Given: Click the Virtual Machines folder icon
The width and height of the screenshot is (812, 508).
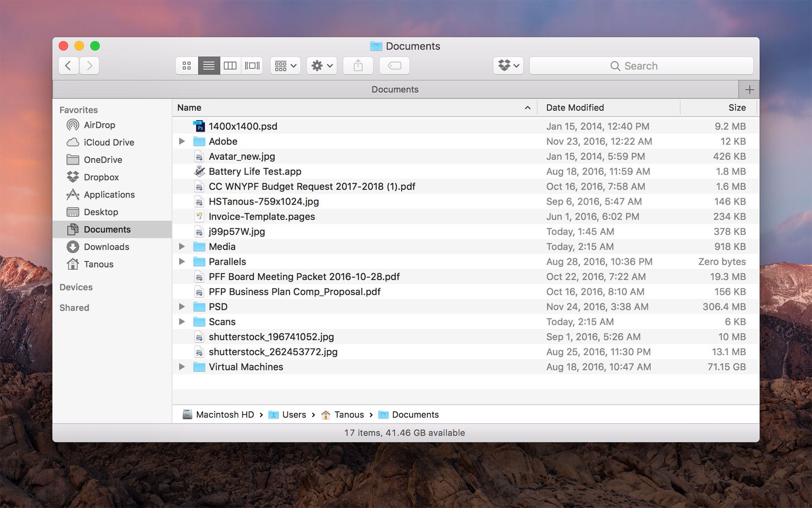Looking at the screenshot, I should click(x=199, y=367).
